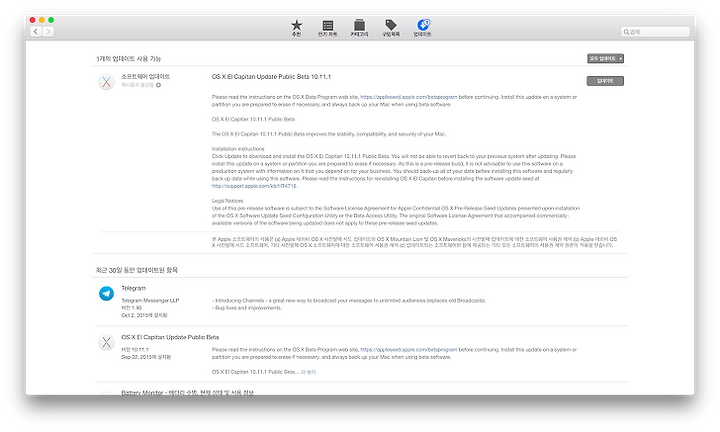The height and width of the screenshot is (432, 720).
Task: Click the '재시동이 필요함' restart-required text
Action: coord(137,85)
